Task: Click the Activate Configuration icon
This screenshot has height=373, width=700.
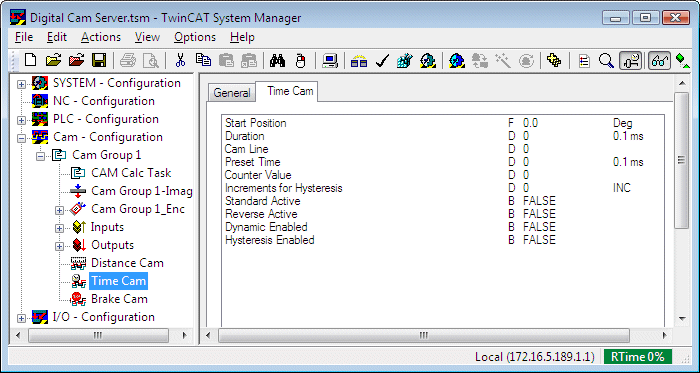Action: [405, 60]
